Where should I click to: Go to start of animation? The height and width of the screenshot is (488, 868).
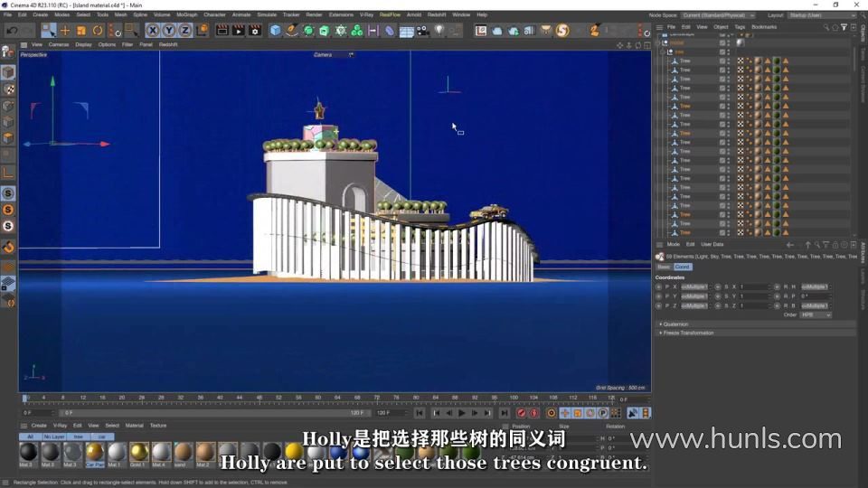pyautogui.click(x=420, y=413)
